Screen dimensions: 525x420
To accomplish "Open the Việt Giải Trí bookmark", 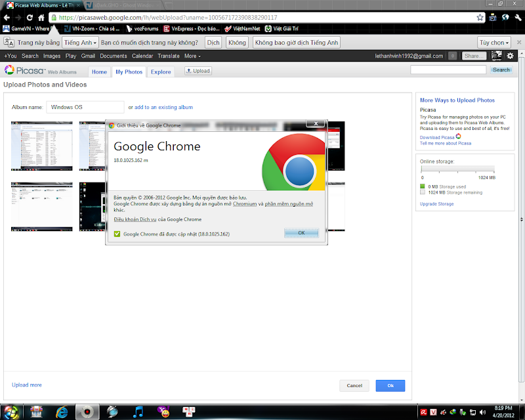I will click(x=282, y=29).
